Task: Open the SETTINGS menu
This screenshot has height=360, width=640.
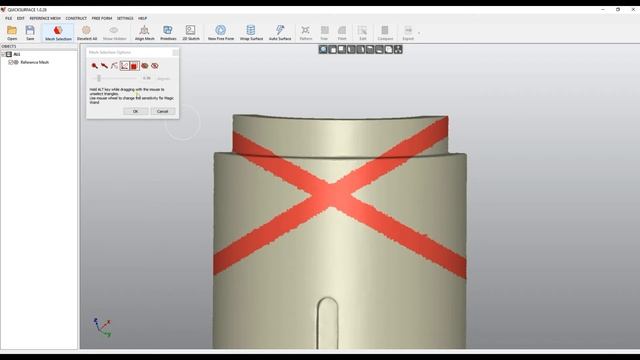Action: click(125, 18)
